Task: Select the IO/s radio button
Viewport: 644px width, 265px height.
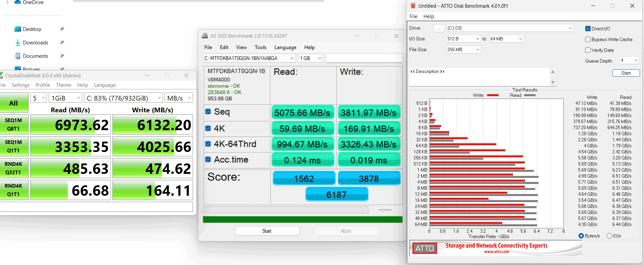Action: 609,236
